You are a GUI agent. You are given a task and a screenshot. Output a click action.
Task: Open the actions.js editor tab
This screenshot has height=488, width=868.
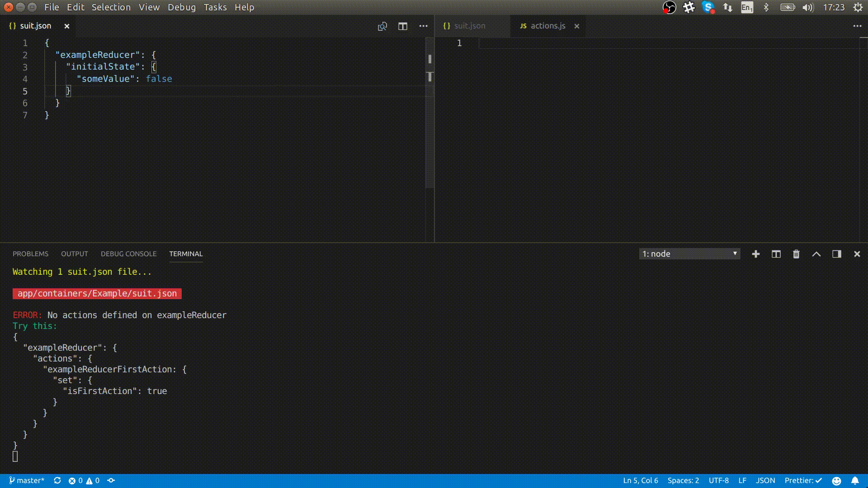(547, 26)
